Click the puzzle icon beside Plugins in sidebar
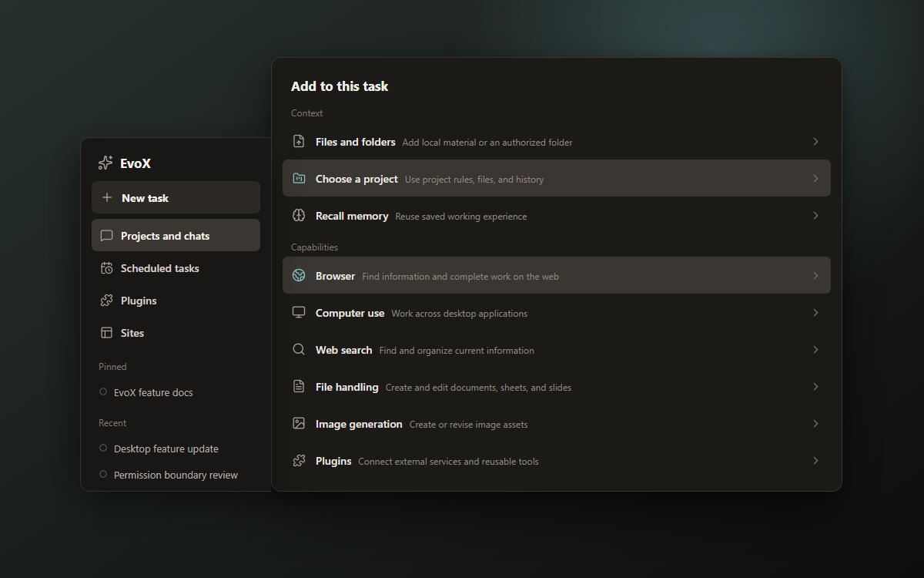Image resolution: width=924 pixels, height=578 pixels. click(107, 301)
